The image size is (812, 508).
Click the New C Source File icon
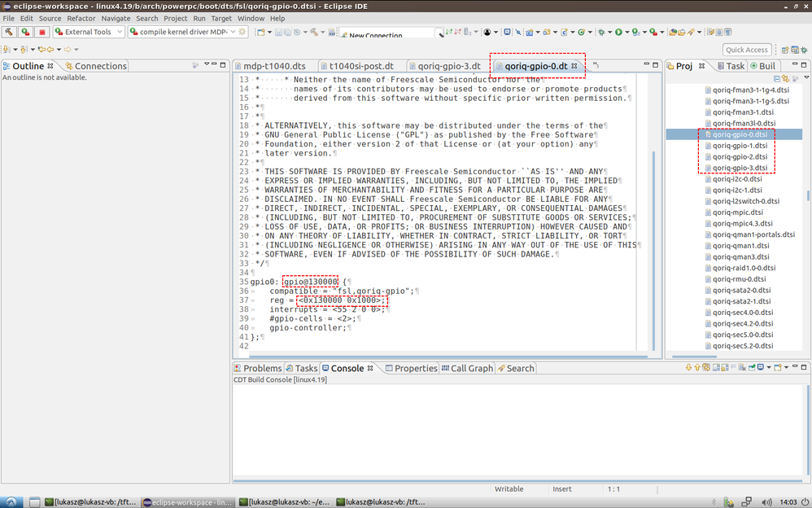coord(565,32)
